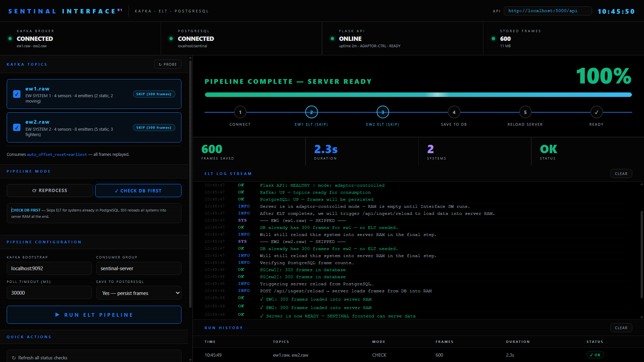Click the play icon on Run ELT Pipeline

[x=57, y=315]
